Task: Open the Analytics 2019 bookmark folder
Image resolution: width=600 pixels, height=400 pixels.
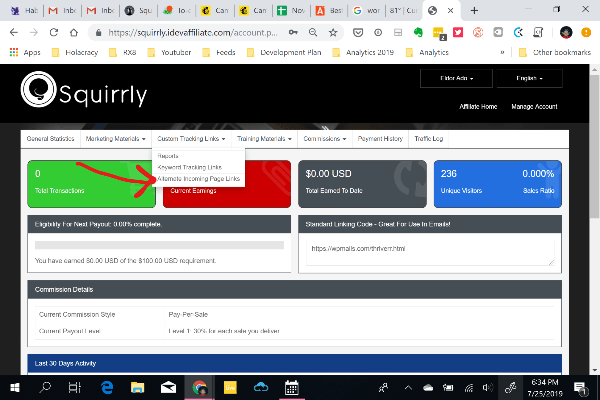Action: [x=363, y=52]
